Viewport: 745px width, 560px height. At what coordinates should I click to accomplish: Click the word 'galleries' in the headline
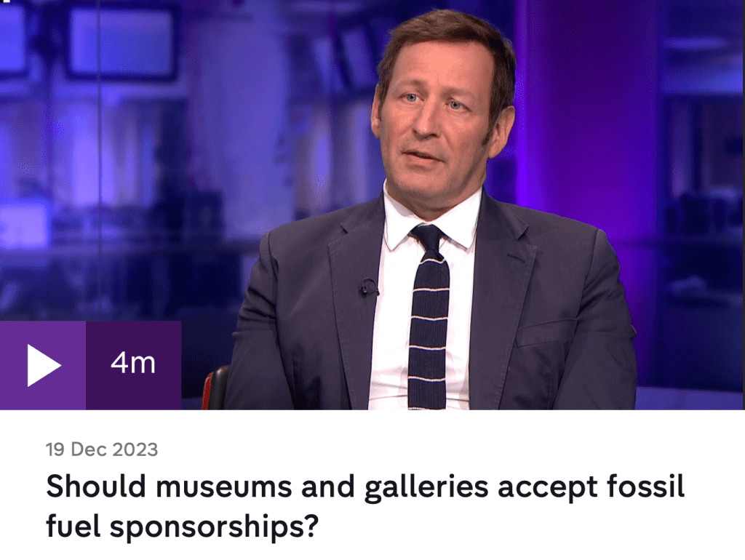tap(426, 488)
